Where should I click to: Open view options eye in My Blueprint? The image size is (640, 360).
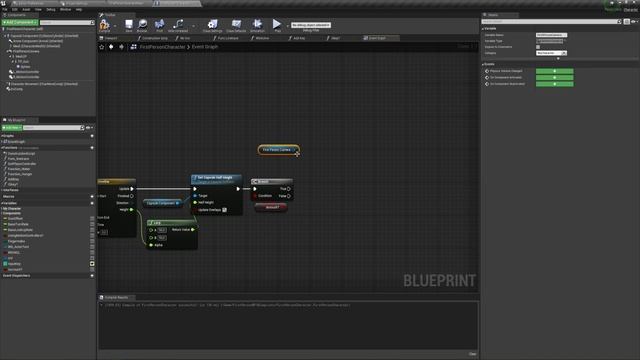tap(89, 128)
